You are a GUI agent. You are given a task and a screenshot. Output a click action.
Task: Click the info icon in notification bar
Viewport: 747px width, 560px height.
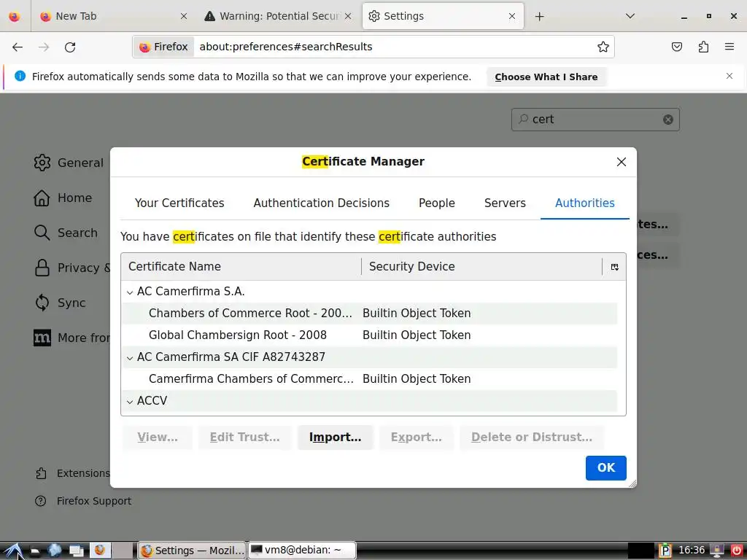click(20, 76)
